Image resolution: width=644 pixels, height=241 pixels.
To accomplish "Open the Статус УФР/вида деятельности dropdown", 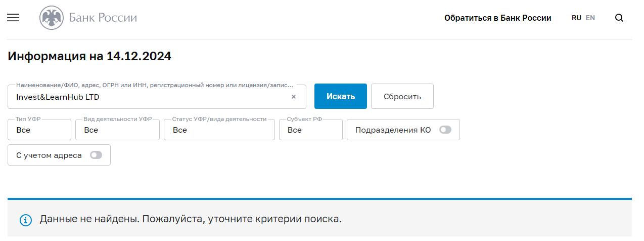I will coord(219,130).
